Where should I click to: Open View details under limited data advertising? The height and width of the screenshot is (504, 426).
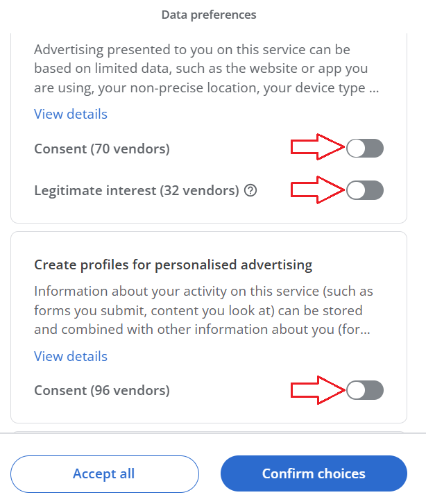pos(71,114)
